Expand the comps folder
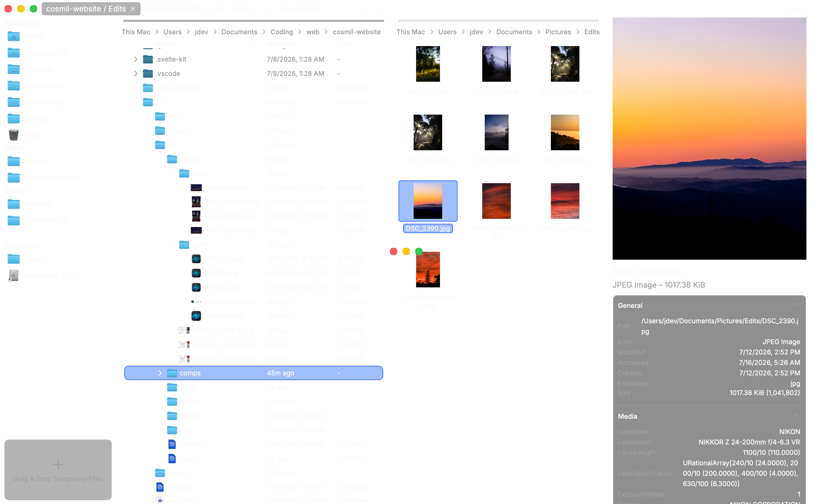This screenshot has height=504, width=813. pos(160,373)
